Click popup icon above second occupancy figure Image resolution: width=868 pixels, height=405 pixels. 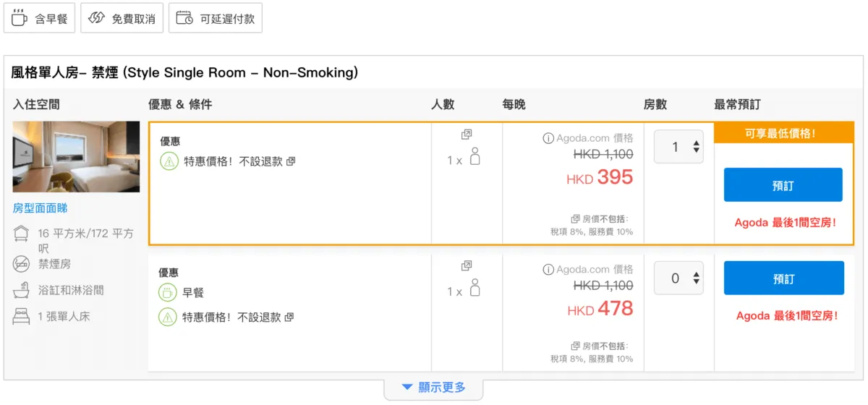click(467, 266)
